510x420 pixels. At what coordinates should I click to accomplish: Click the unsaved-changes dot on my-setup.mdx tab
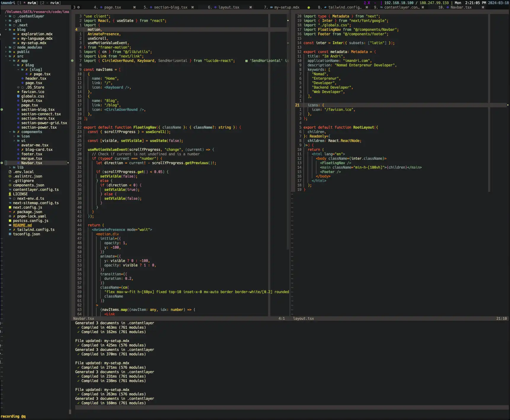[309, 7]
